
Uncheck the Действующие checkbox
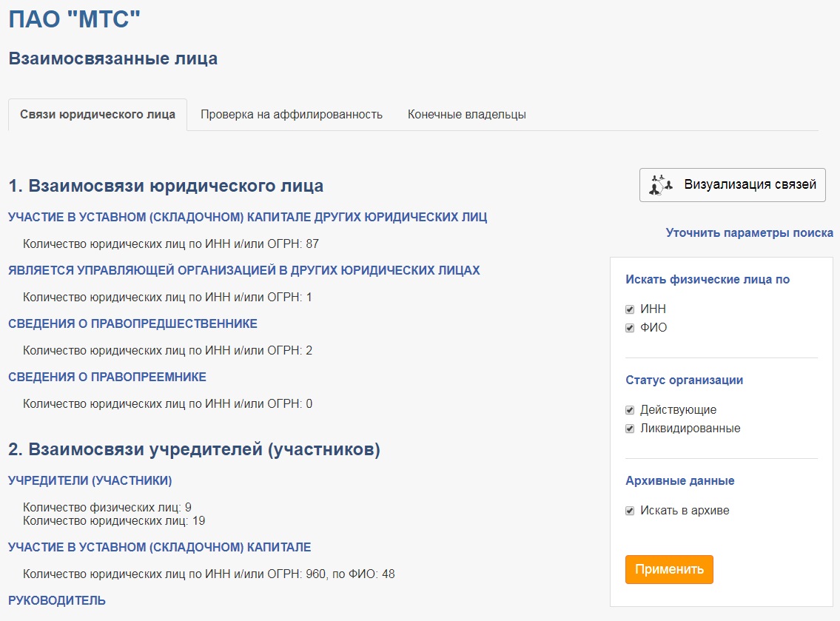pos(630,410)
